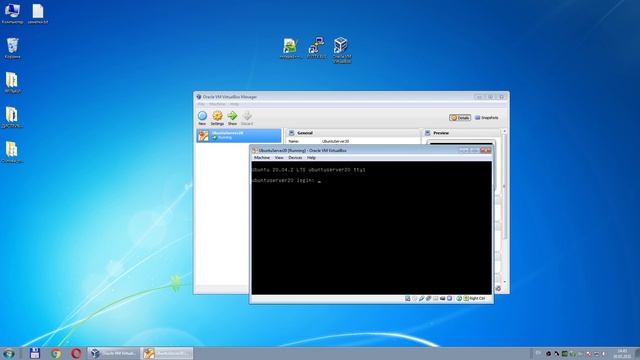Open Opera browser from the taskbar
Image resolution: width=640 pixels, height=360 pixels.
pyautogui.click(x=76, y=353)
